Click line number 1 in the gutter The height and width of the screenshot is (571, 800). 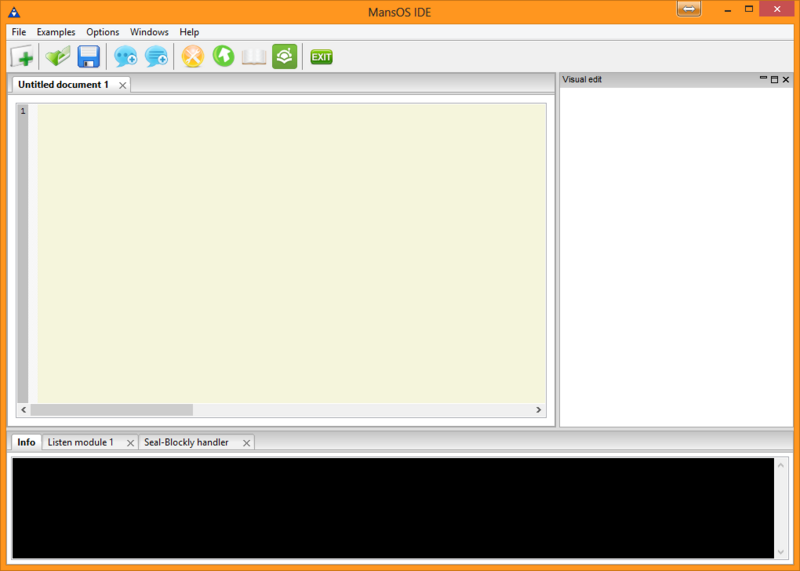(x=23, y=111)
